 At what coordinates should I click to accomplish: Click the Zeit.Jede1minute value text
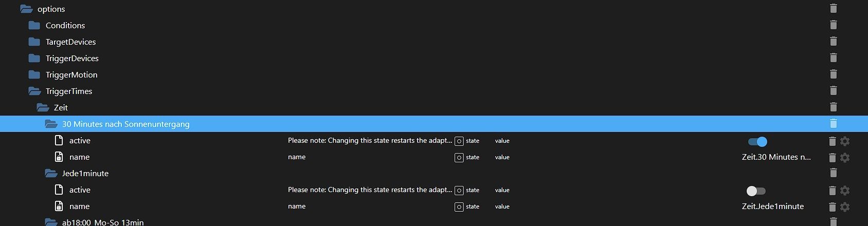point(772,206)
